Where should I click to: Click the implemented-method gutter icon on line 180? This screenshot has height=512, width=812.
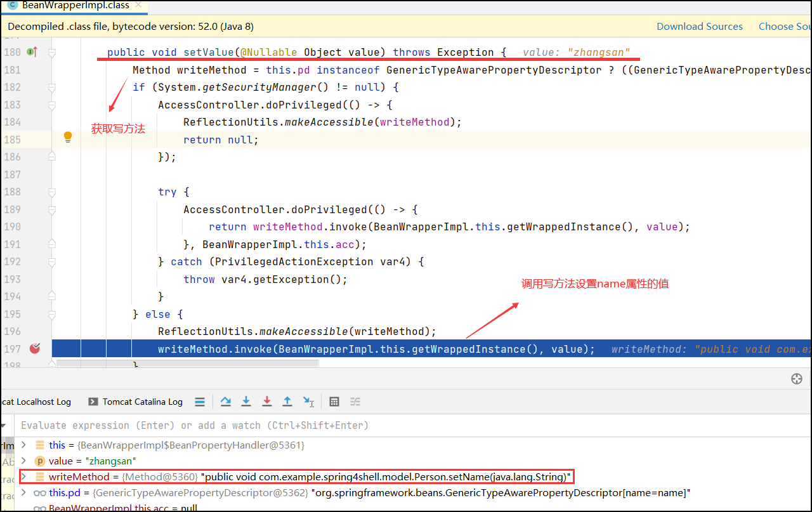[x=32, y=52]
